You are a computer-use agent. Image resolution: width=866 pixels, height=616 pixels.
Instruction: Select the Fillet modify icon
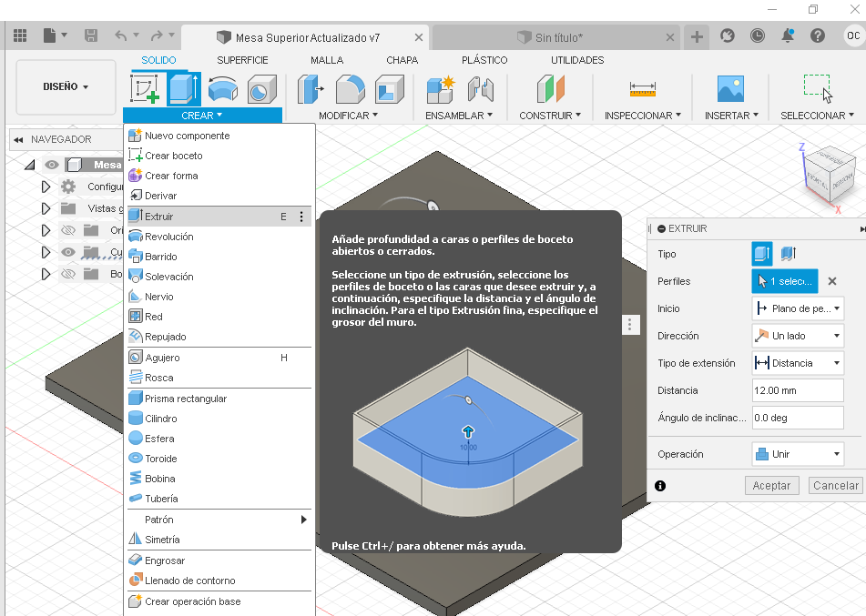(x=351, y=89)
